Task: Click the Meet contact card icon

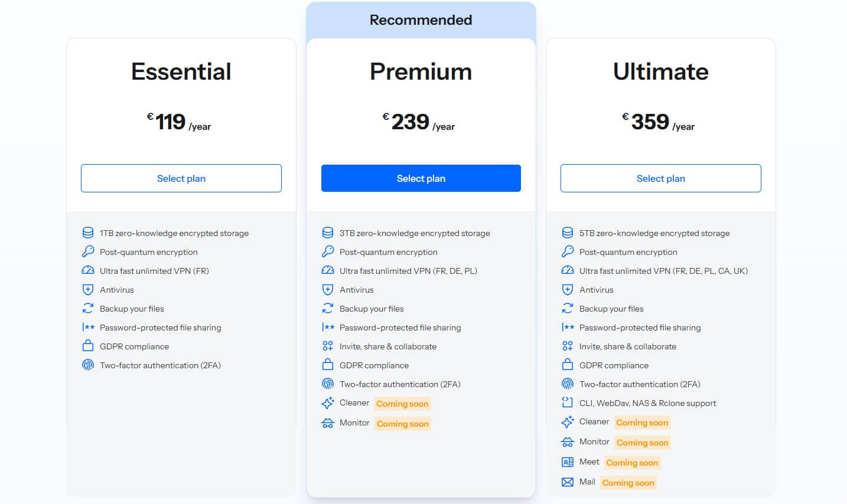Action: pos(568,462)
